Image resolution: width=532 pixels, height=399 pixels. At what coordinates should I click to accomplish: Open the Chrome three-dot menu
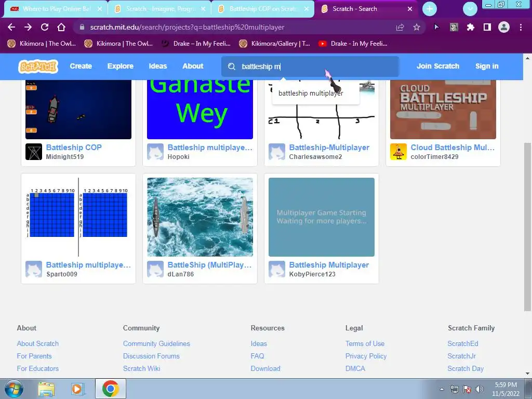click(x=521, y=27)
